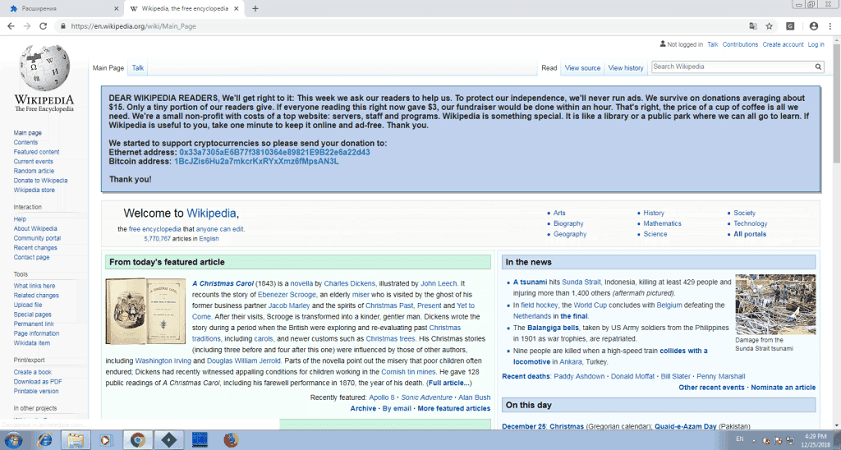Viewport: 841px width, 450px height.
Task: Click the Random article sidebar link
Action: (x=32, y=170)
